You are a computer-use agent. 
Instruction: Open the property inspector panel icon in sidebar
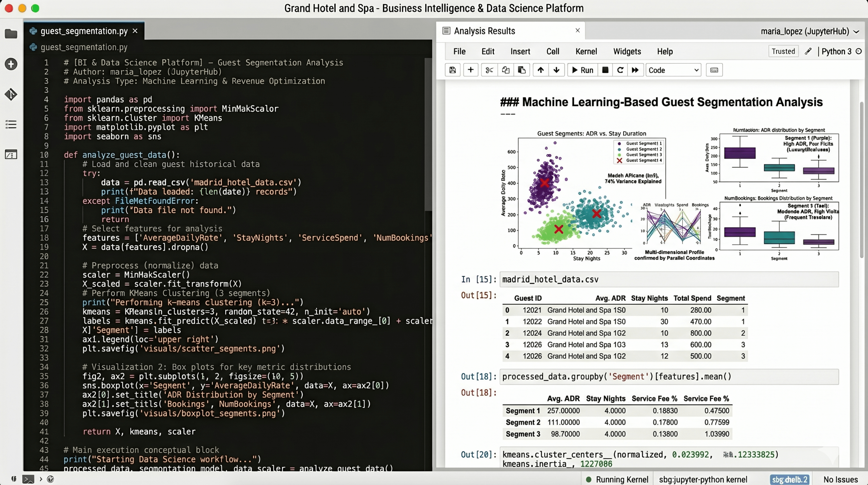11,155
